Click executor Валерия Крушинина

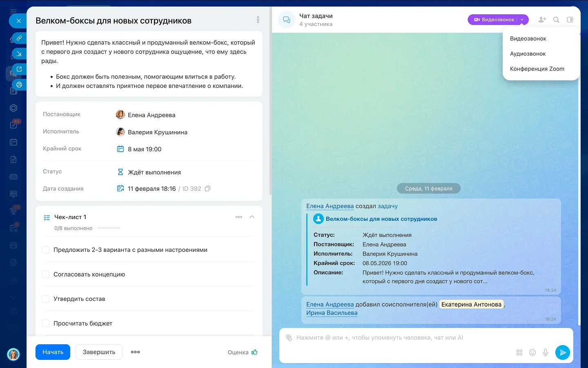pos(158,132)
